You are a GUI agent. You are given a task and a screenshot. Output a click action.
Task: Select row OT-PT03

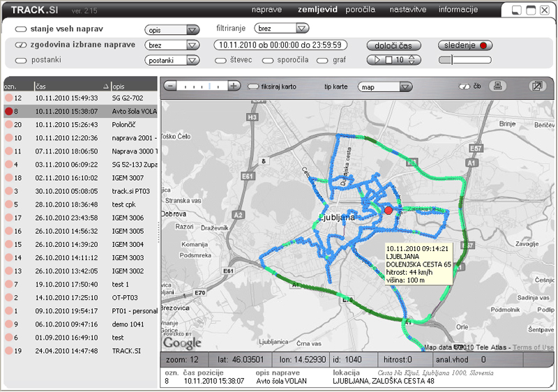[80, 298]
